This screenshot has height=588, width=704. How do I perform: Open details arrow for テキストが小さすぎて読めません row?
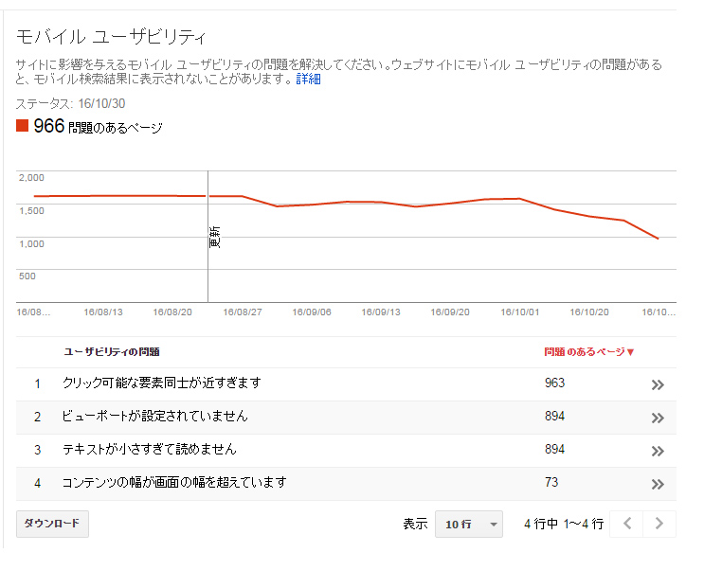pyautogui.click(x=658, y=452)
